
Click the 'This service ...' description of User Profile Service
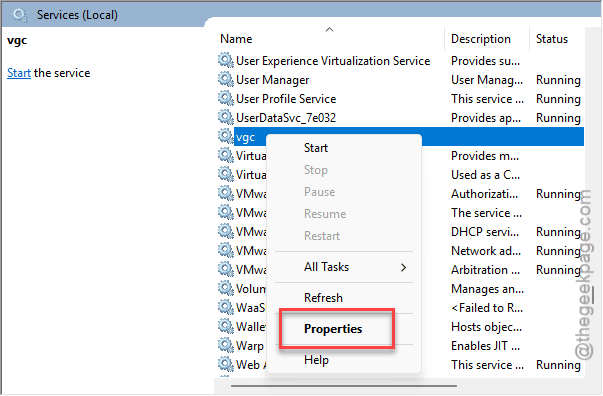tap(487, 99)
